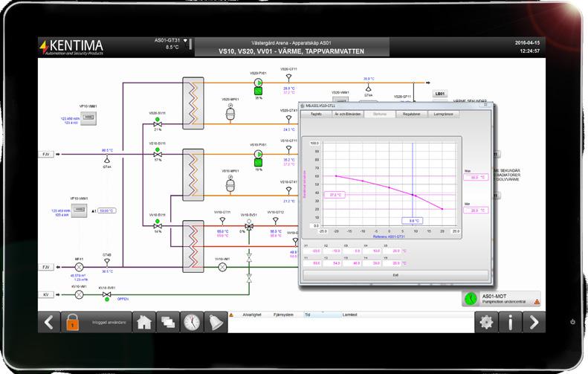Image resolution: width=588 pixels, height=374 pixels.
Task: Edit the Max temperature field
Action: 476,177
